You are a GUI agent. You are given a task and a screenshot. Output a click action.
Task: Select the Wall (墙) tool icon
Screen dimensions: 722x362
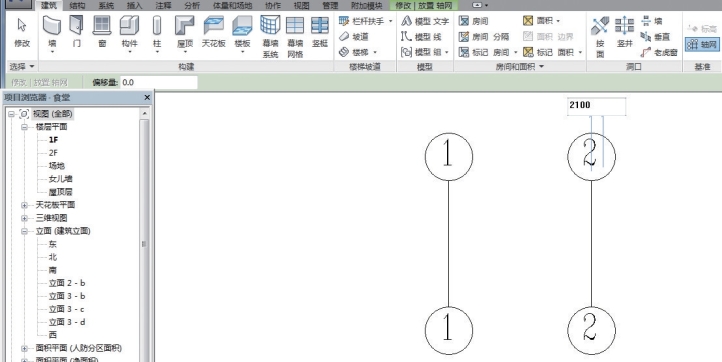(x=52, y=25)
